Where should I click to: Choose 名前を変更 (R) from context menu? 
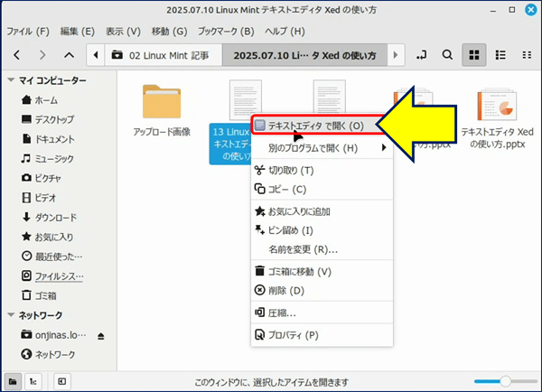coord(322,249)
